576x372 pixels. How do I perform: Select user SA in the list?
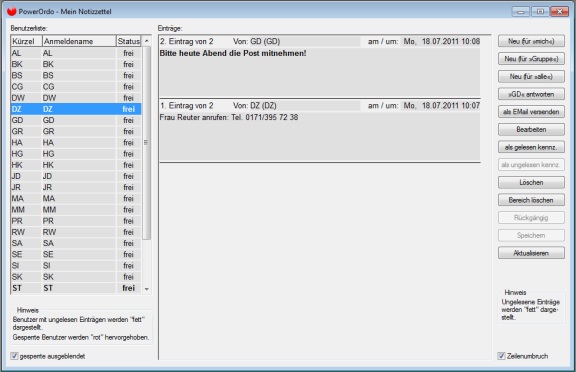click(76, 243)
